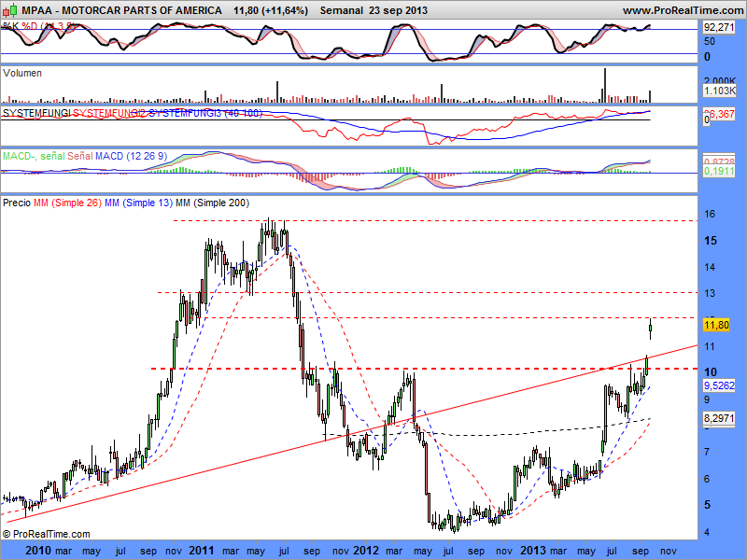Select the thick red dashed line at 10
The height and width of the screenshot is (560, 747).
(424, 369)
